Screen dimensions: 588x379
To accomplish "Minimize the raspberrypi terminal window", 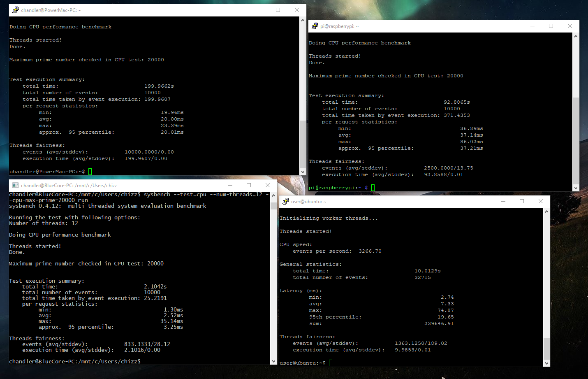I will tap(532, 26).
